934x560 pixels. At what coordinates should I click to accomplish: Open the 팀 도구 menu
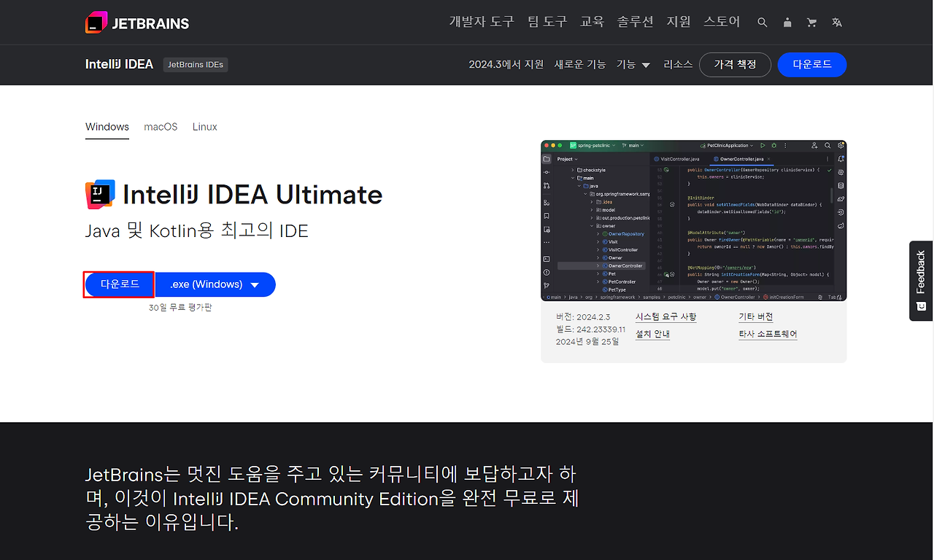pyautogui.click(x=547, y=22)
